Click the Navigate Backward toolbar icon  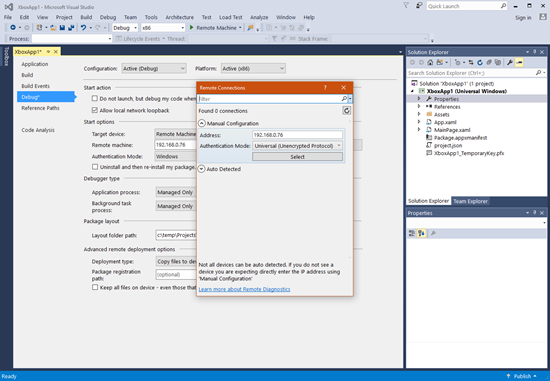click(13, 27)
